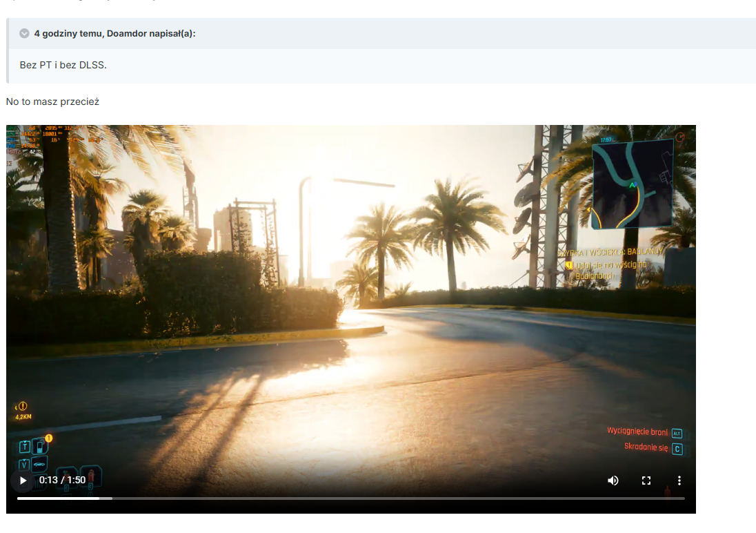This screenshot has height=533, width=756.
Task: Enter fullscreen video mode
Action: pos(646,481)
